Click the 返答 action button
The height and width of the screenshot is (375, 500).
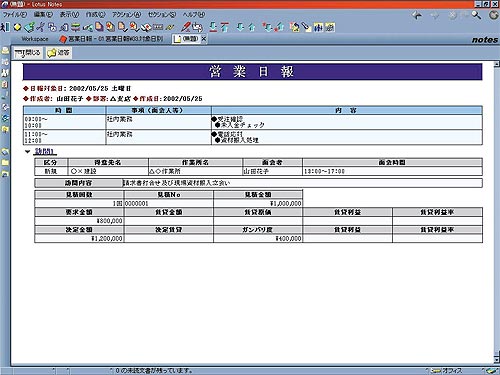point(58,53)
